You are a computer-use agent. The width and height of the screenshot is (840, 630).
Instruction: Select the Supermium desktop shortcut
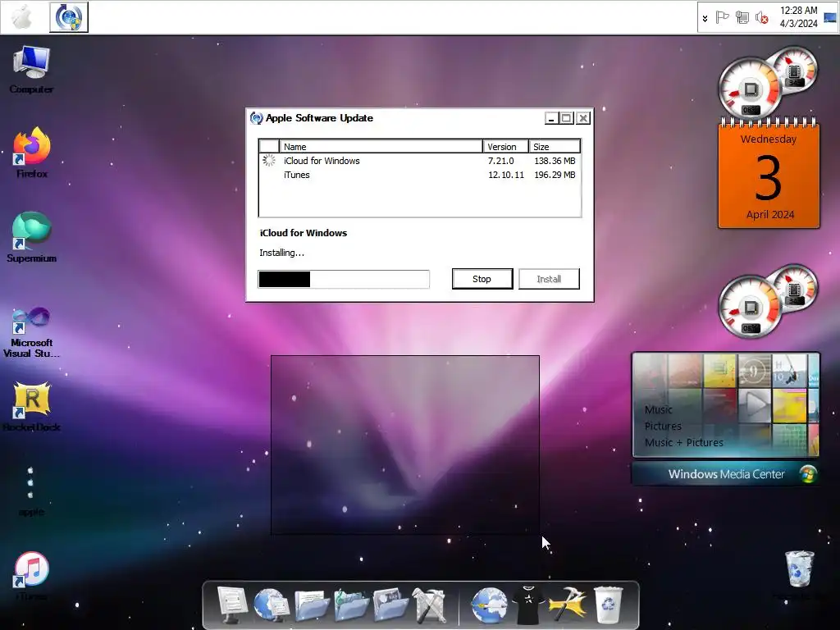pyautogui.click(x=32, y=237)
